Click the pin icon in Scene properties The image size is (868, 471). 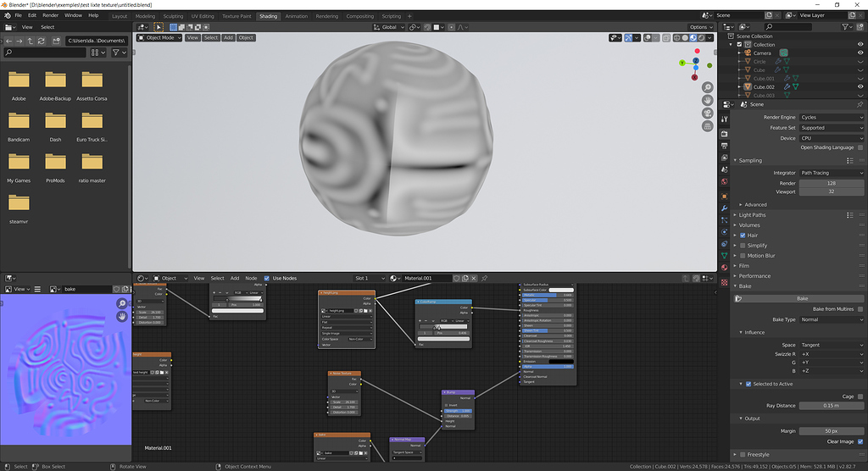point(860,104)
